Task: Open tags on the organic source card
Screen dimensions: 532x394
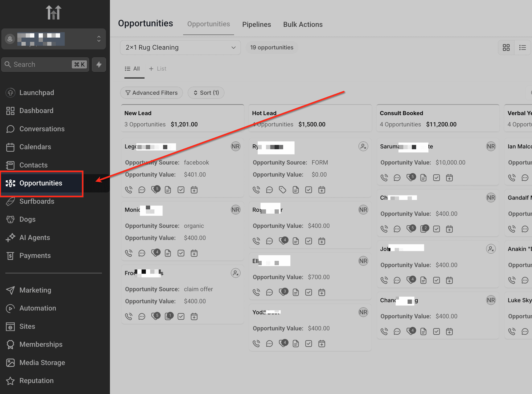Action: point(156,253)
